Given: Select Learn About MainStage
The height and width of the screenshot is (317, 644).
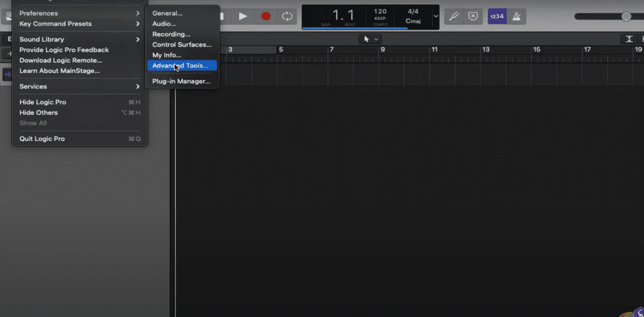Looking at the screenshot, I should tap(80, 70).
